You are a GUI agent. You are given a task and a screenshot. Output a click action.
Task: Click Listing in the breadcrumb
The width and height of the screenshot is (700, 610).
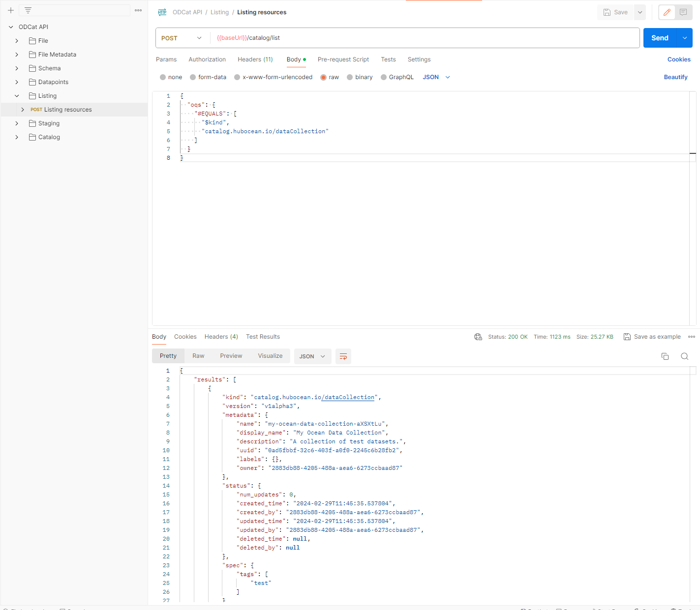click(x=219, y=12)
